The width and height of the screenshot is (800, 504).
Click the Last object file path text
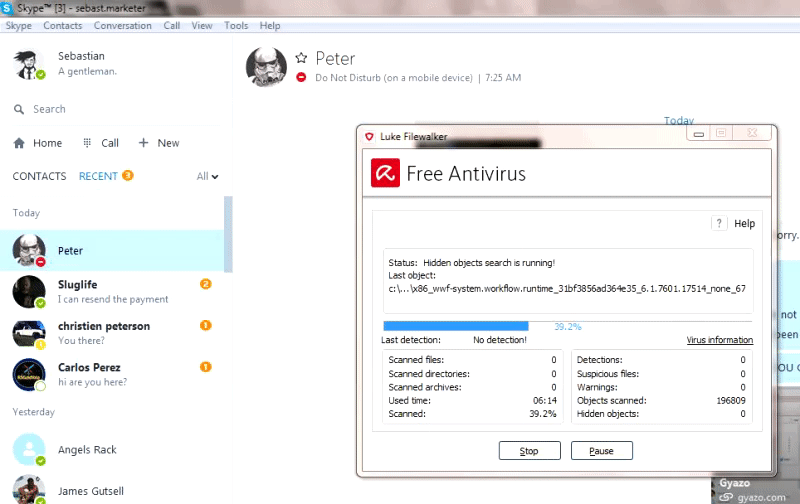tap(567, 289)
